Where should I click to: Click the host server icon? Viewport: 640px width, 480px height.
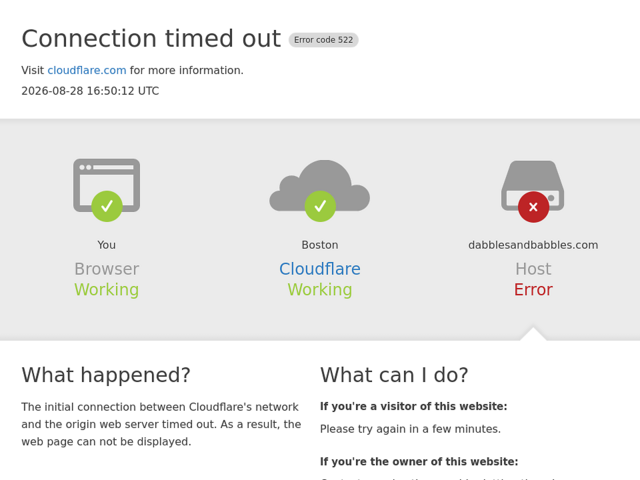pos(533,186)
